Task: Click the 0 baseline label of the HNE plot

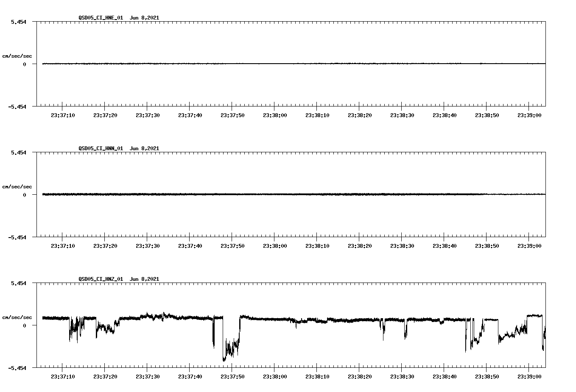Action: [25, 64]
